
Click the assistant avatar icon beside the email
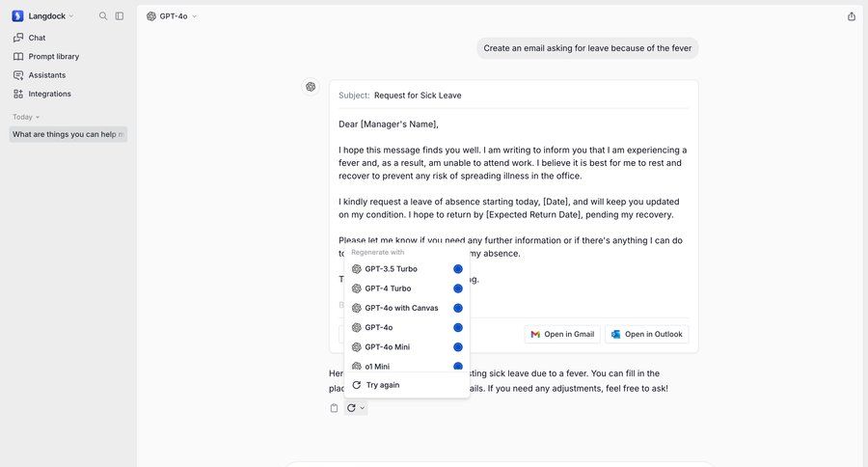coord(311,87)
